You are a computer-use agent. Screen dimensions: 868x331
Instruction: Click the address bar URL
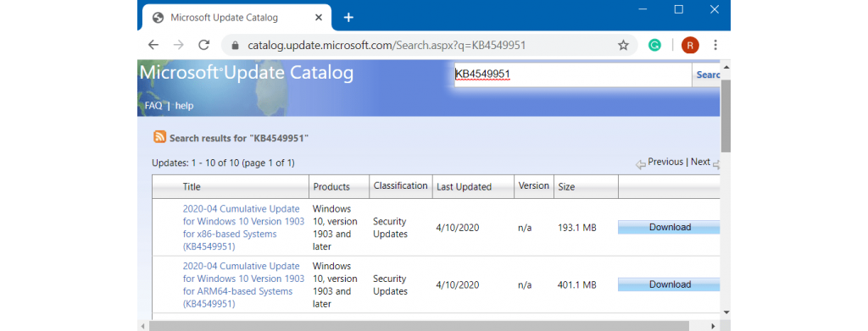tap(386, 46)
